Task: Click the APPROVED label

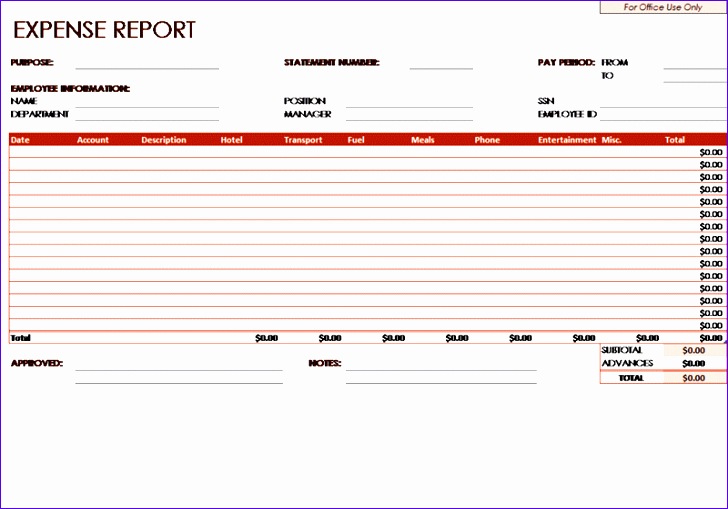Action: coord(37,363)
